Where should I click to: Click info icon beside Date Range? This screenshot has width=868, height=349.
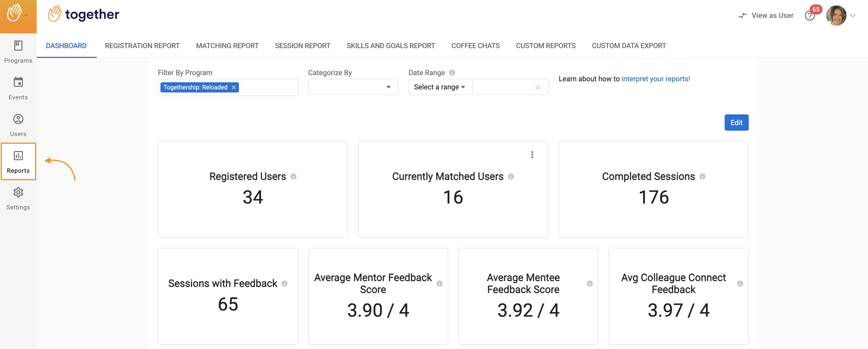coord(452,73)
